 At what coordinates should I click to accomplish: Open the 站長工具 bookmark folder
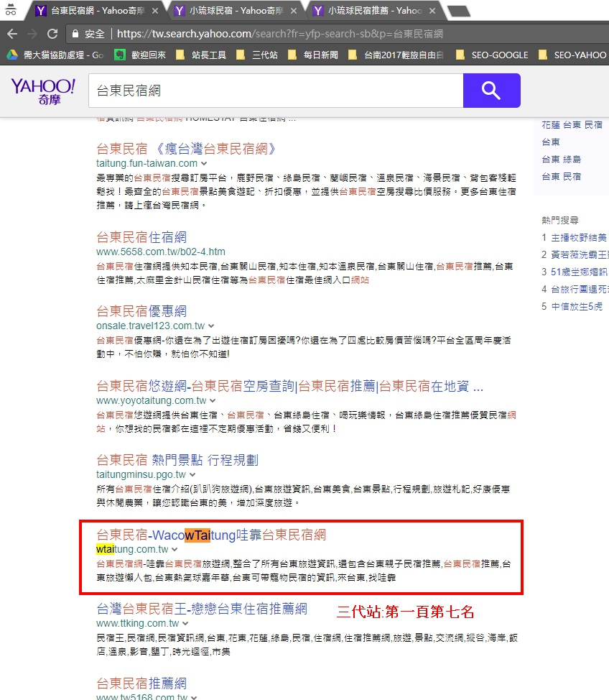tap(201, 55)
